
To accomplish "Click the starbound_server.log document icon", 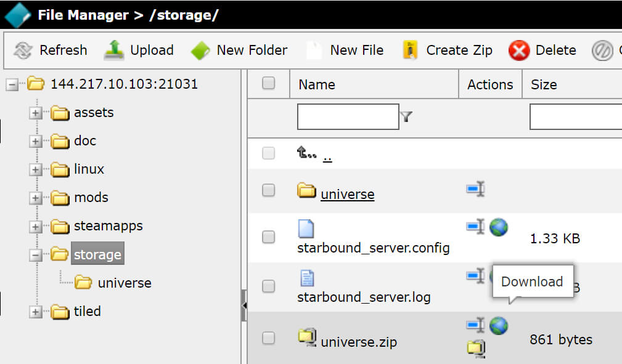I will pos(307,278).
